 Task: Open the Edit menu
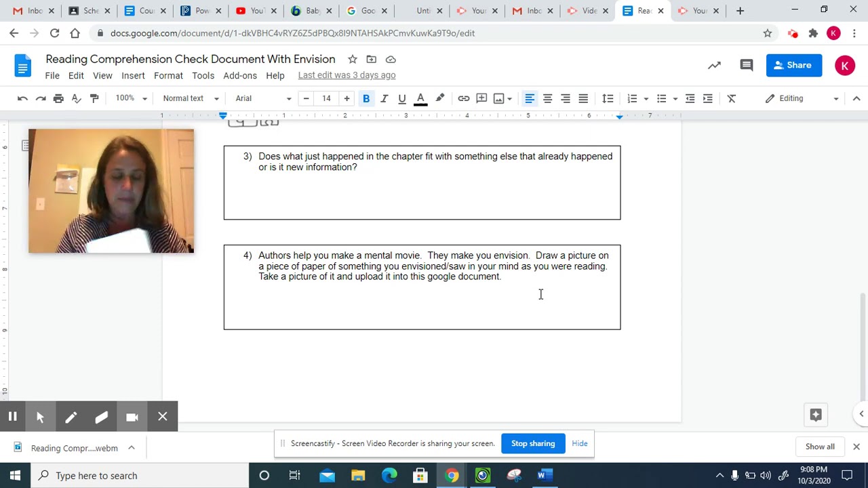76,75
